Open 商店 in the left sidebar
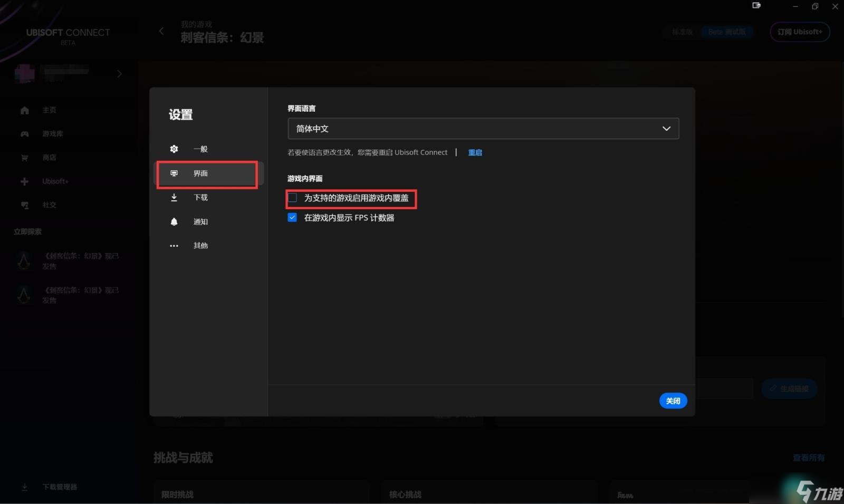This screenshot has width=844, height=504. click(49, 158)
